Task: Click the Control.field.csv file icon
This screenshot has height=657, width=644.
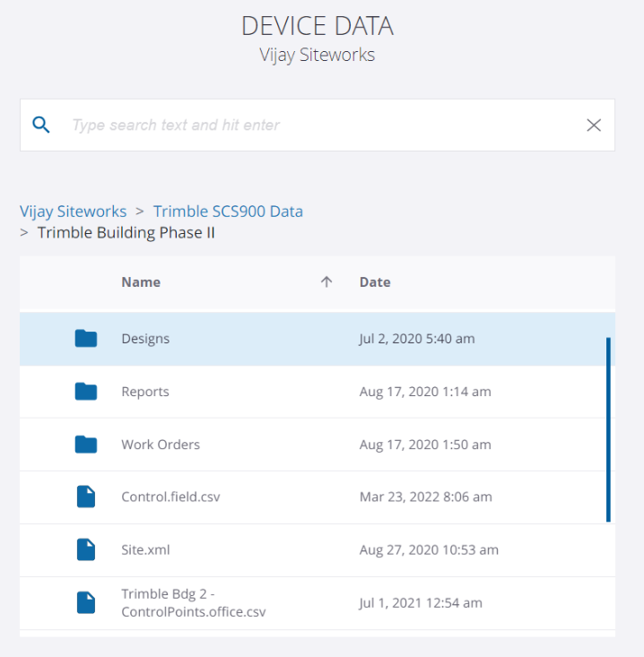Action: pos(86,497)
